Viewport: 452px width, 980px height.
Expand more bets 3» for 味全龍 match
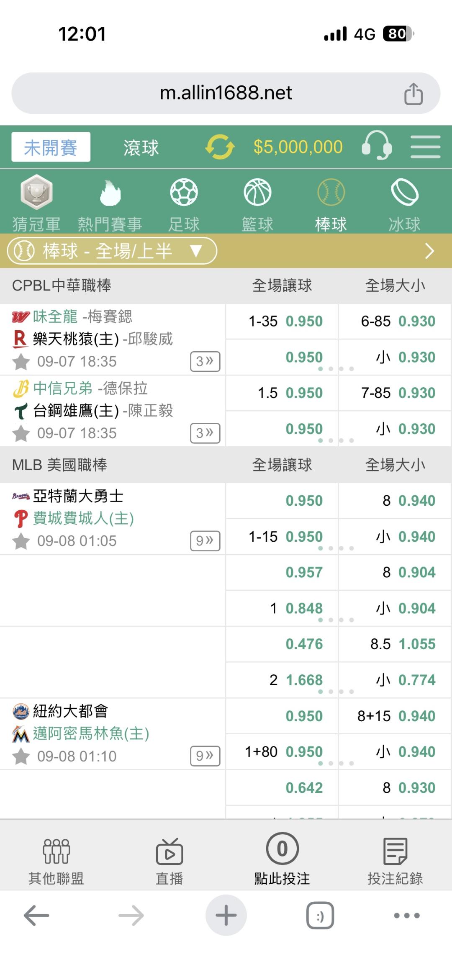[205, 361]
